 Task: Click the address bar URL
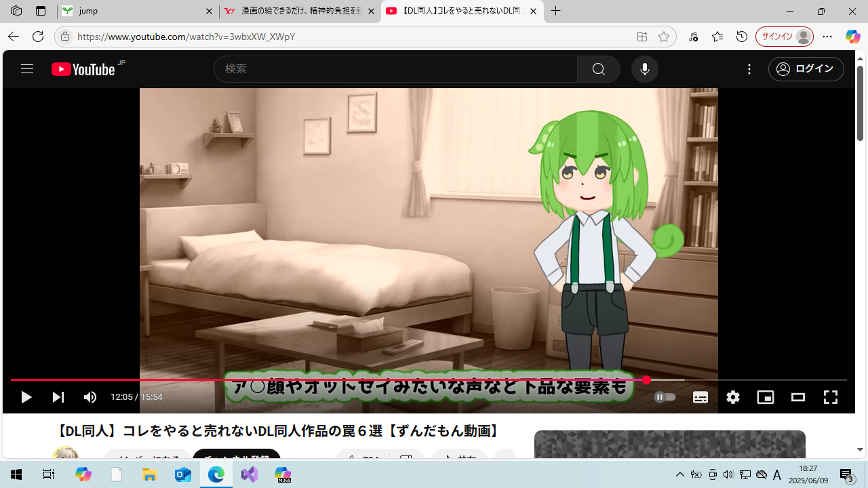tap(186, 37)
